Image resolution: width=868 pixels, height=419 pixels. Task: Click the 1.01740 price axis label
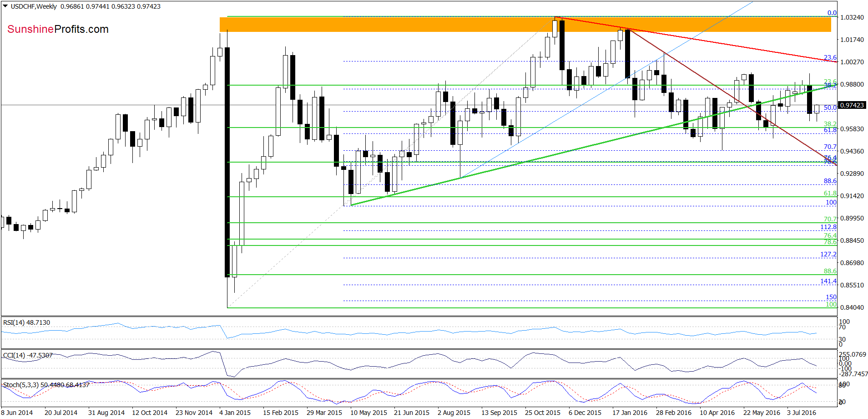[x=852, y=40]
